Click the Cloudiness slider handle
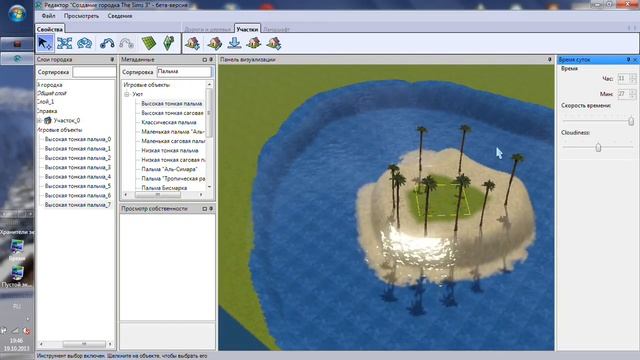 (x=598, y=147)
